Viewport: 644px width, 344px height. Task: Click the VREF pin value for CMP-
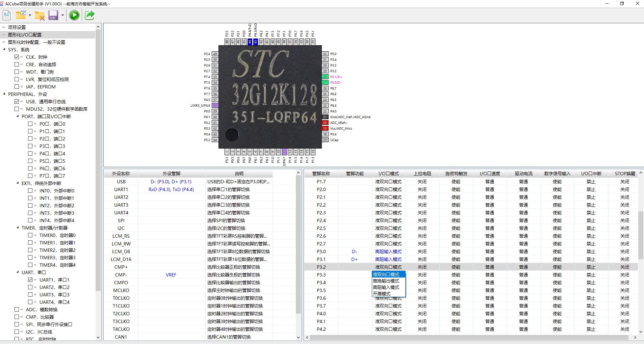(x=171, y=275)
